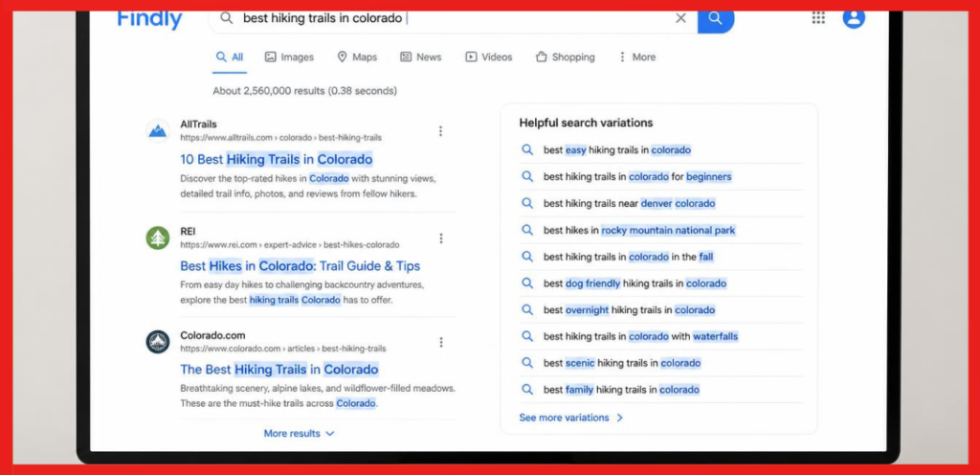Open the REI result options menu
Image resolution: width=980 pixels, height=475 pixels.
click(440, 238)
